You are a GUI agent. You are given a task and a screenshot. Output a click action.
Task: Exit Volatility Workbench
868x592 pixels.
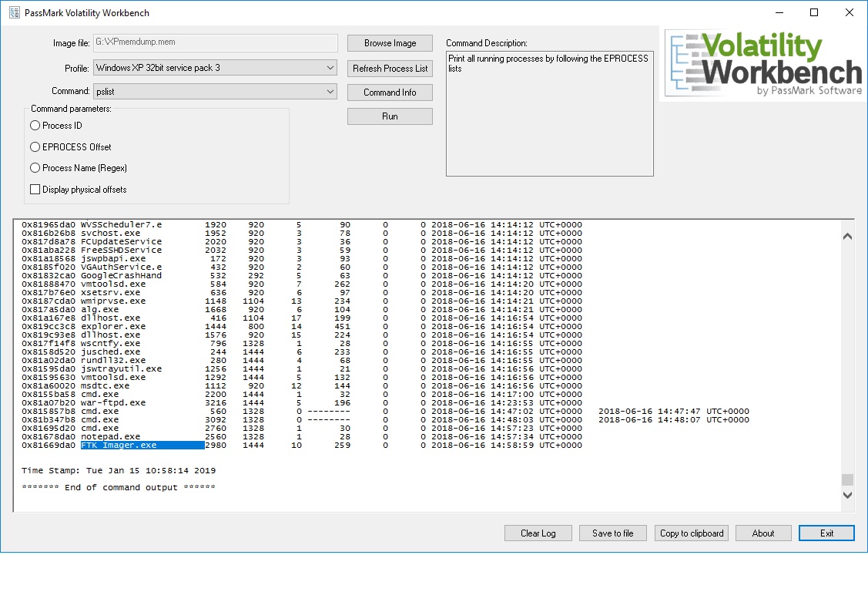pyautogui.click(x=826, y=533)
